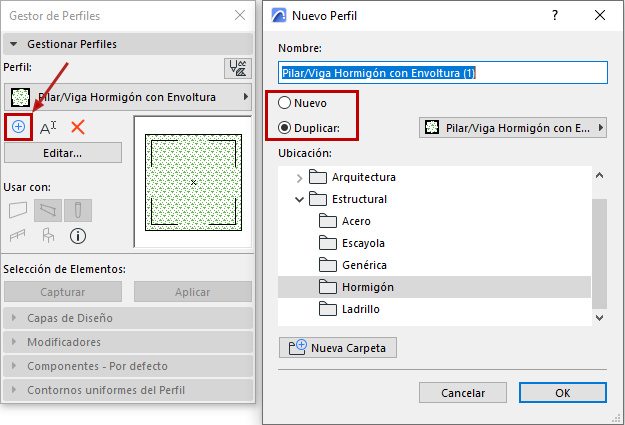
Task: Click the new profile plus icon
Action: coord(18,127)
